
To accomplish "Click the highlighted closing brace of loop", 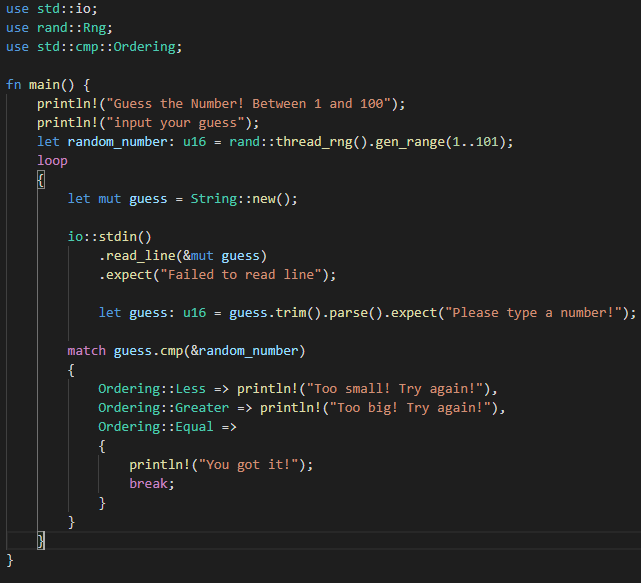I will coord(41,540).
